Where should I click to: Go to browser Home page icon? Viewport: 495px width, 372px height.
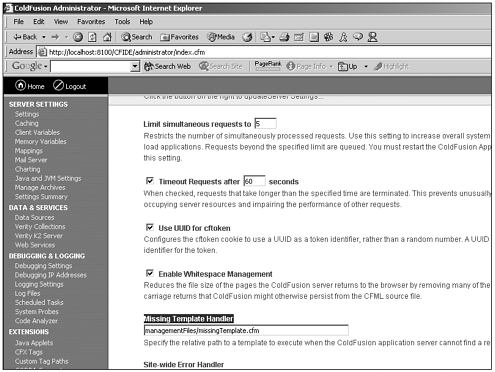coord(107,37)
